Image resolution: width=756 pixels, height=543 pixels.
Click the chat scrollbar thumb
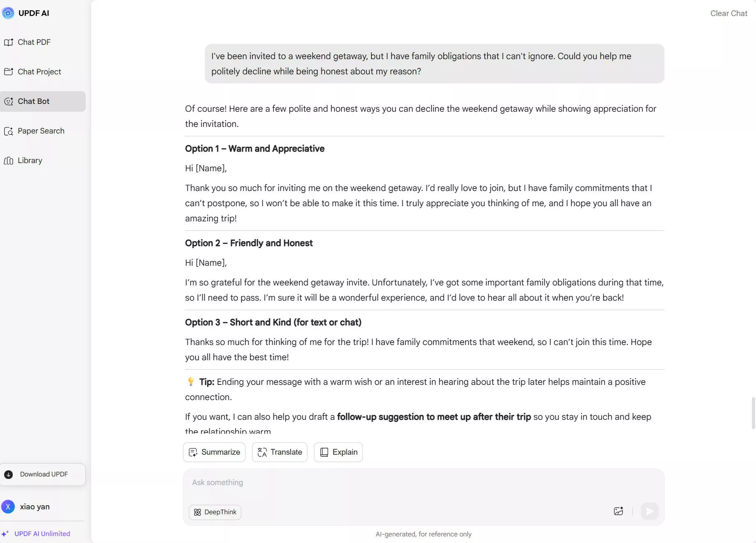753,413
